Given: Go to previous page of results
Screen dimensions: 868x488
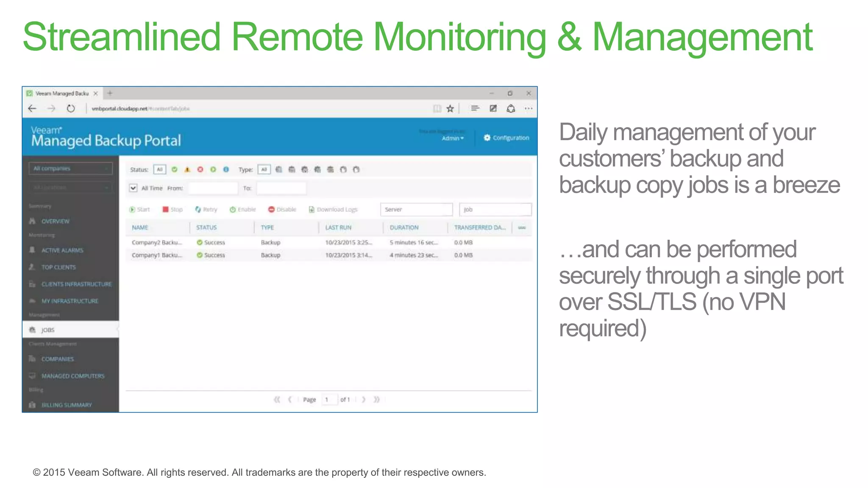Looking at the screenshot, I should [290, 399].
